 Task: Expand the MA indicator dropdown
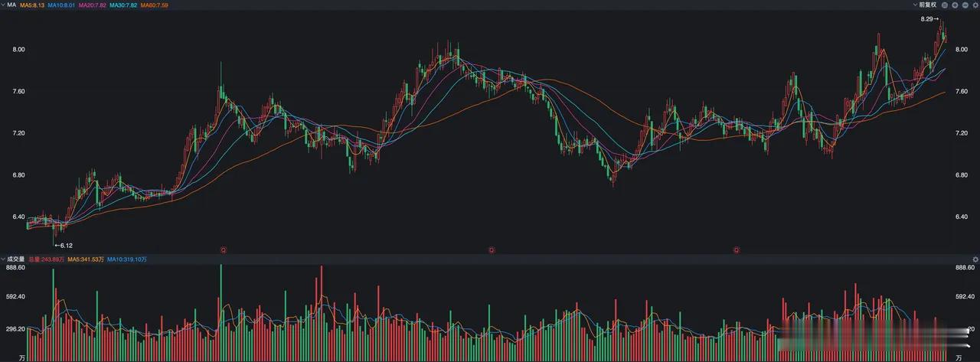point(3,5)
